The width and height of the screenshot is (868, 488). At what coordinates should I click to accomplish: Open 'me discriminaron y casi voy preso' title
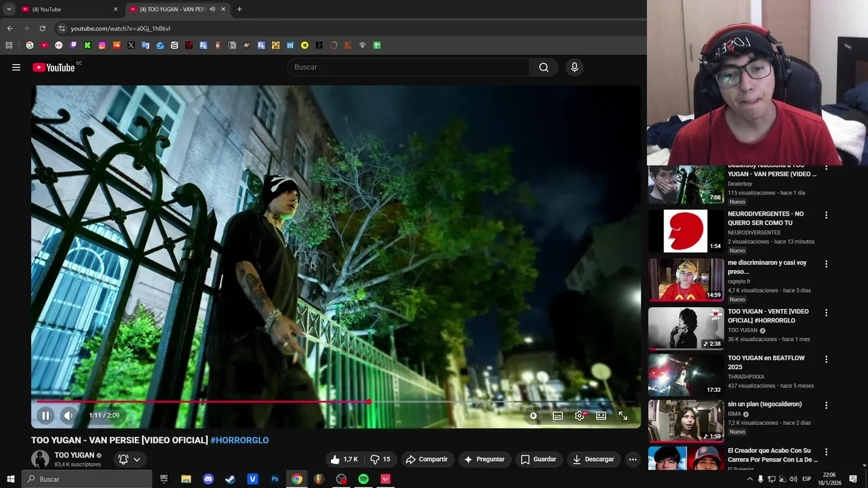pyautogui.click(x=767, y=267)
